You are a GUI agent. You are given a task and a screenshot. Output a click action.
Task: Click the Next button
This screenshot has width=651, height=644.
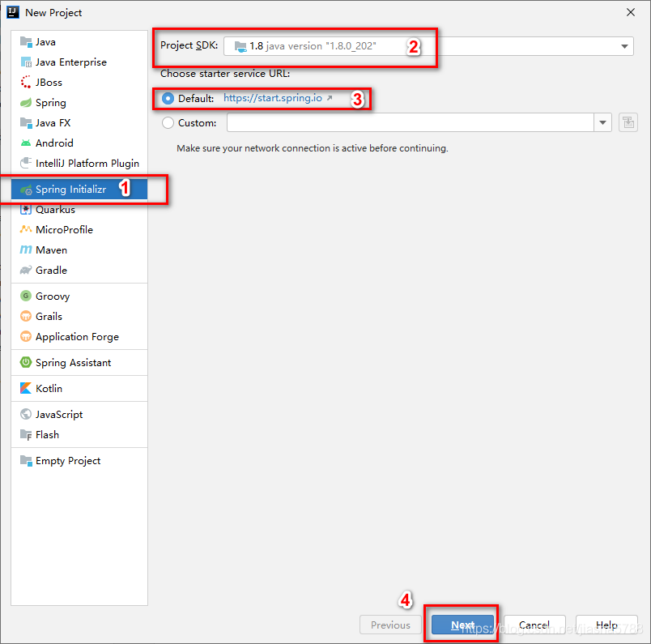tap(462, 625)
